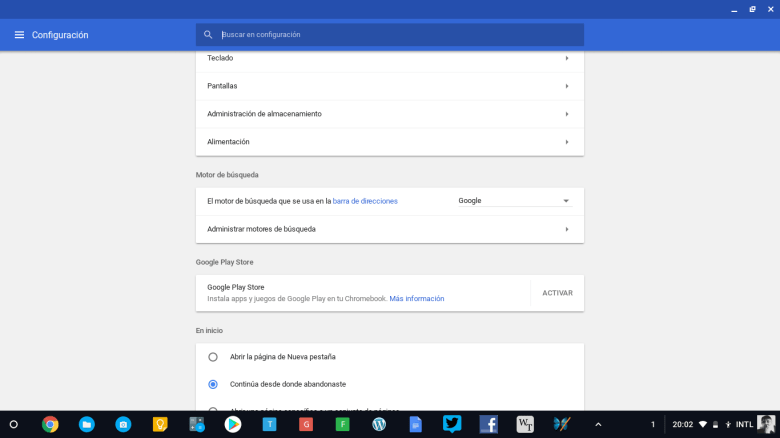This screenshot has width=780, height=438.
Task: Open Administrar motores de búsqueda
Action: coord(390,229)
